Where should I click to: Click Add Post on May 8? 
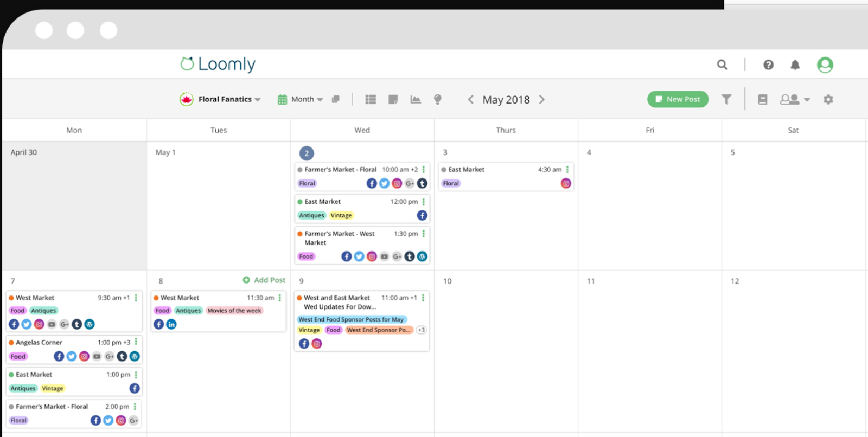point(264,280)
